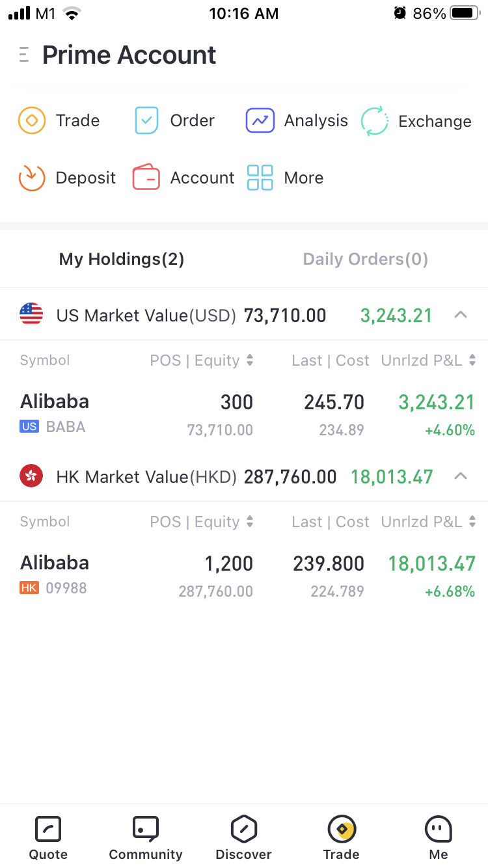Open the Trade shortcut icon
This screenshot has height=868, width=488.
[x=31, y=120]
